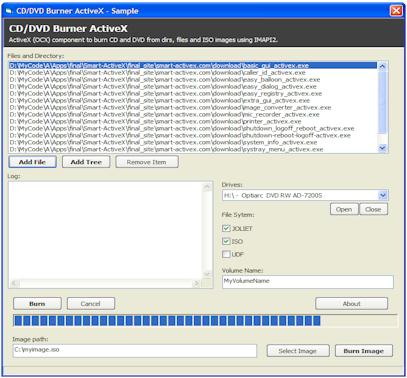This screenshot has width=407, height=378.
Task: Select the system_info_activex.exe file row
Action: (x=193, y=142)
